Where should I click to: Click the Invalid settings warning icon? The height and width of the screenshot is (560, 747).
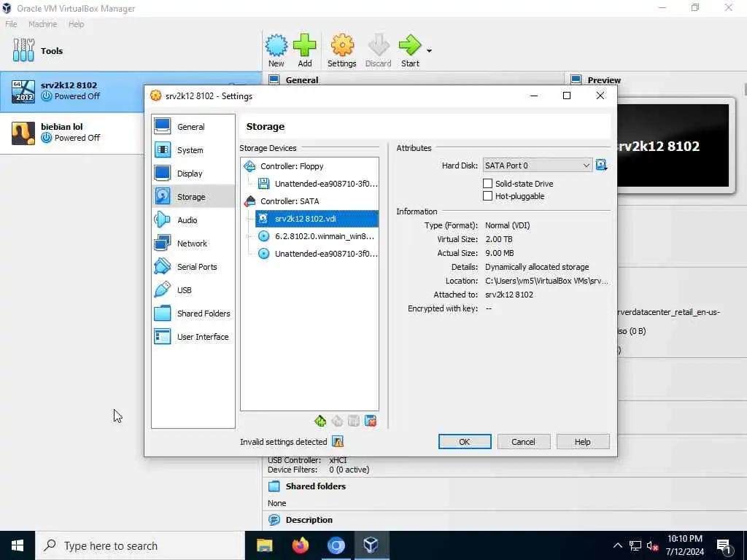pyautogui.click(x=338, y=442)
